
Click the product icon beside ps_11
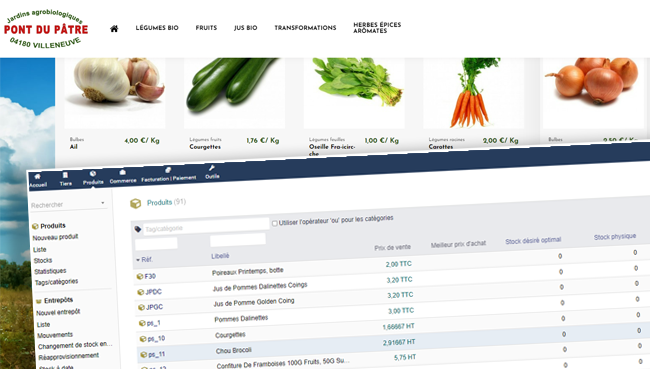click(x=144, y=355)
